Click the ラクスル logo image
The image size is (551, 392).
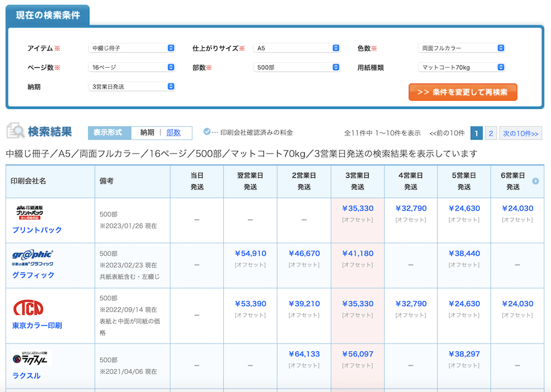31,358
